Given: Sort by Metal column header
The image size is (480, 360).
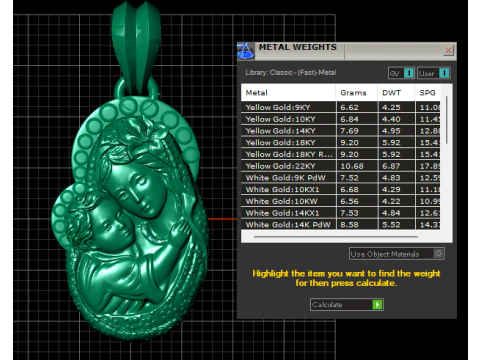Looking at the screenshot, I should (288, 93).
